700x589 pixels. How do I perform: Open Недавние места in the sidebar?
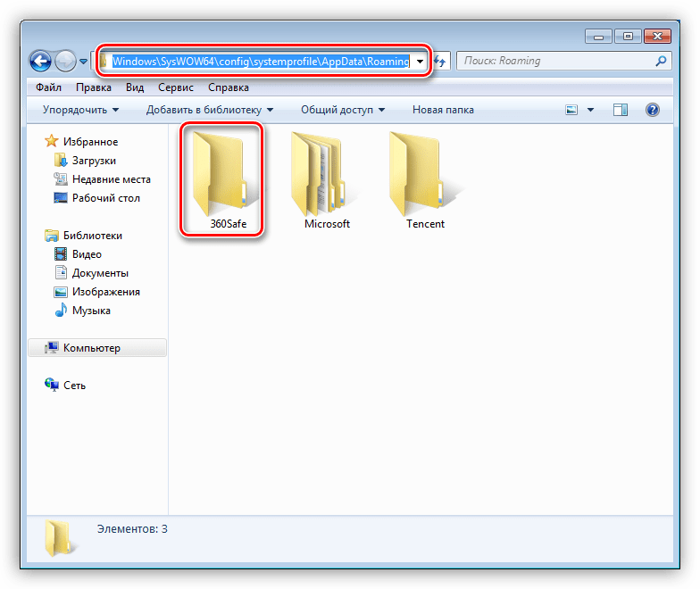point(111,179)
